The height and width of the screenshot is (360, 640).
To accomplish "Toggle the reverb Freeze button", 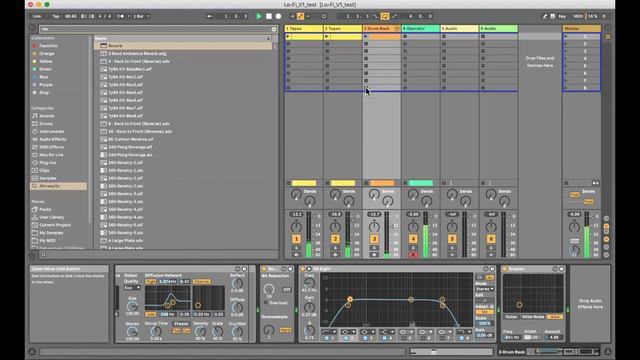I will [181, 323].
